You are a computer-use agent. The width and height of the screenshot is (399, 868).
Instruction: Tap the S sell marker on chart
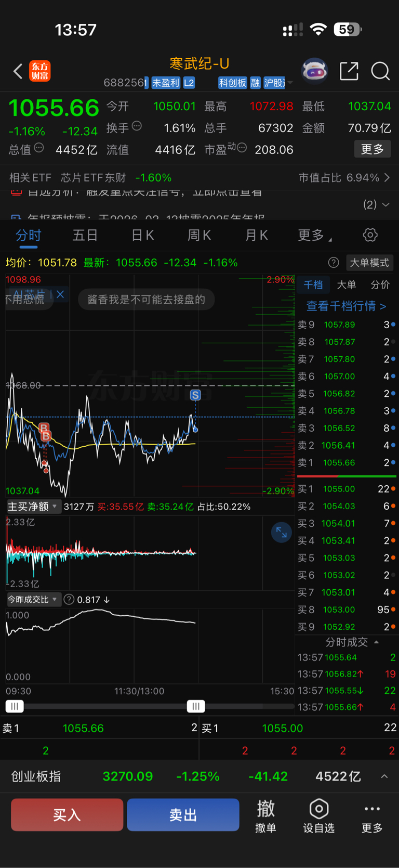(x=195, y=395)
